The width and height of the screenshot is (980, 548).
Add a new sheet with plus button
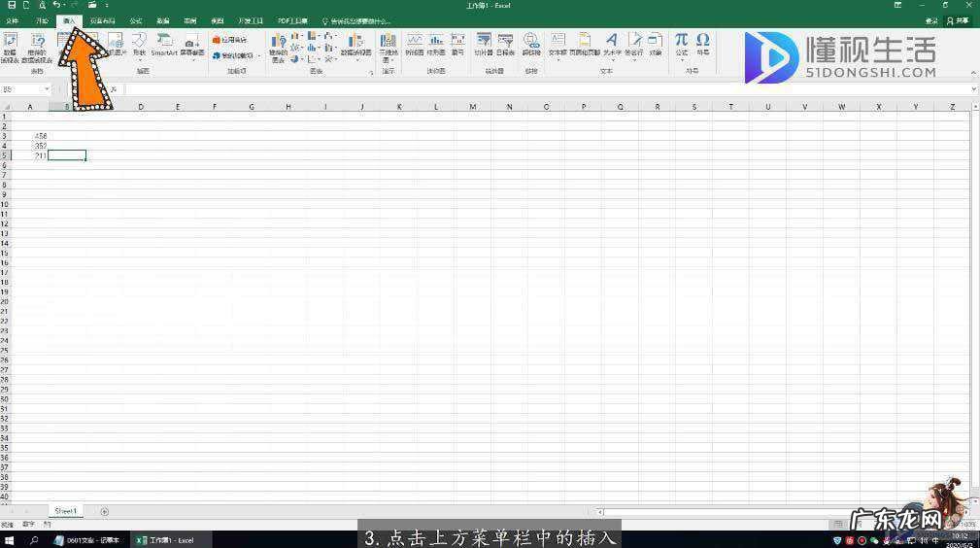[104, 512]
